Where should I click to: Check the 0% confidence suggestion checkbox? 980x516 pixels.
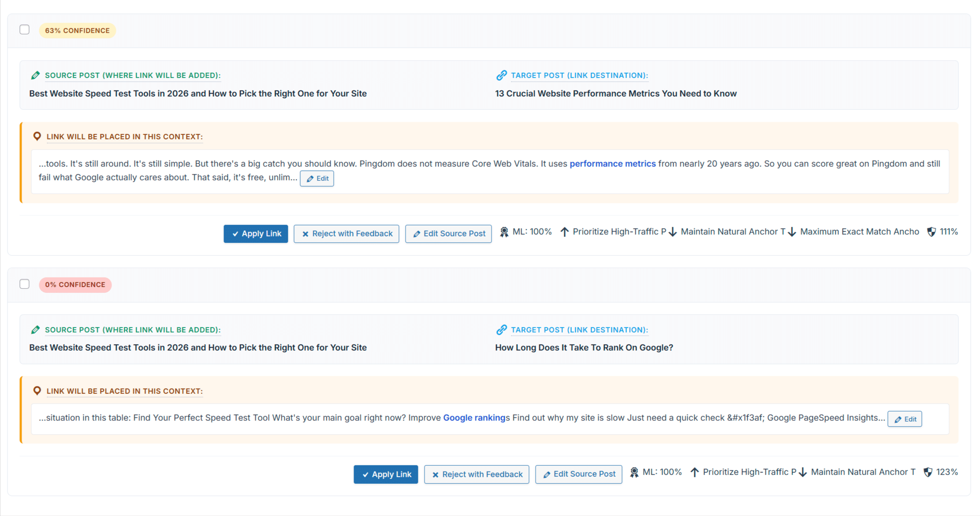25,284
